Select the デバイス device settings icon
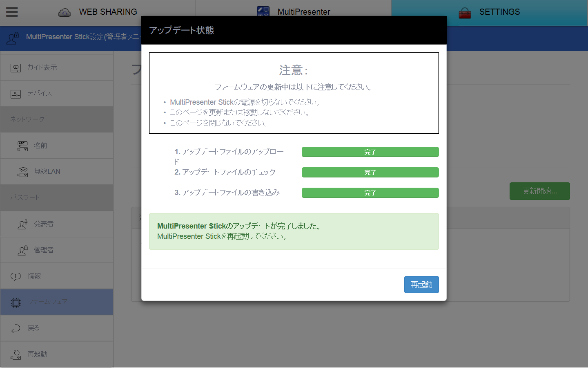588x368 pixels. point(16,93)
